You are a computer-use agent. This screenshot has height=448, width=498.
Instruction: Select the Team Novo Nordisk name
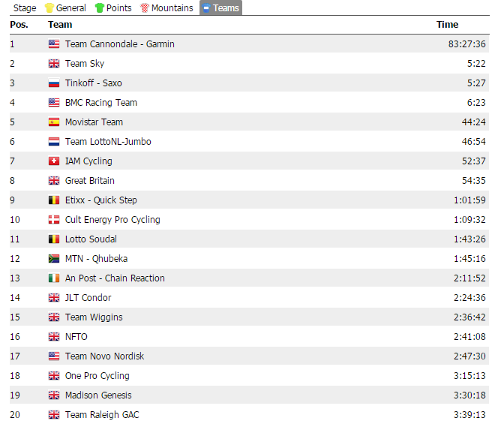(104, 356)
